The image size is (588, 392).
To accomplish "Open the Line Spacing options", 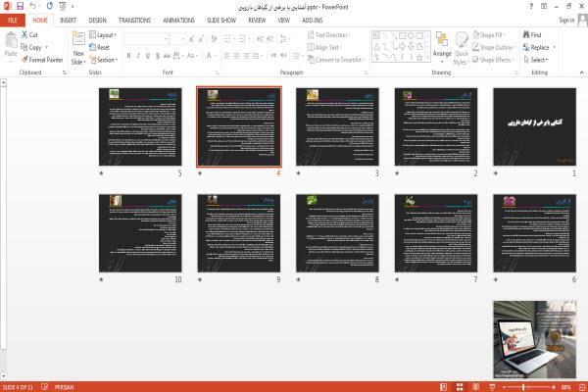I will (284, 39).
